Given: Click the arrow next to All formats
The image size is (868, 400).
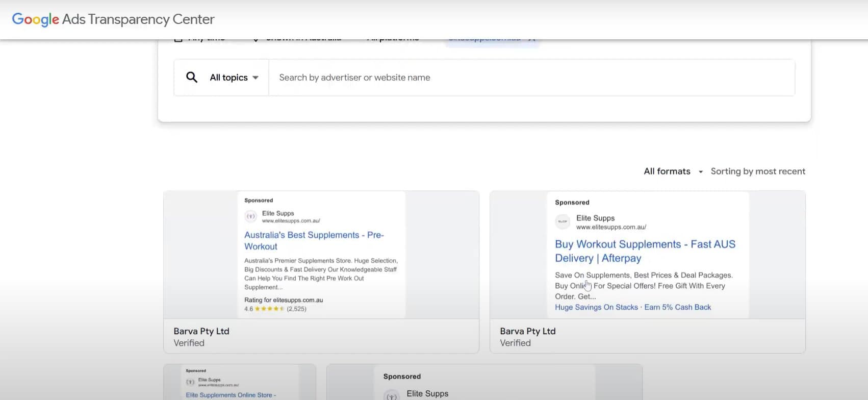Looking at the screenshot, I should [x=701, y=172].
